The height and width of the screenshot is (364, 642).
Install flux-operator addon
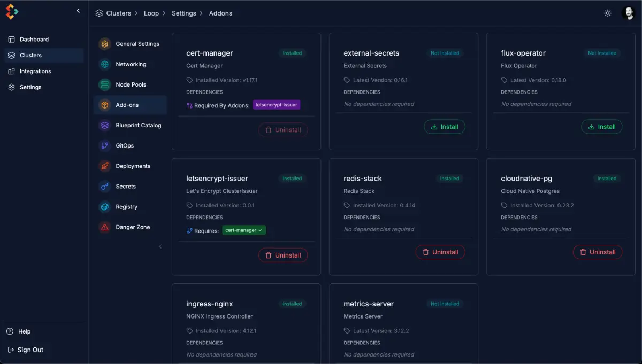point(602,127)
